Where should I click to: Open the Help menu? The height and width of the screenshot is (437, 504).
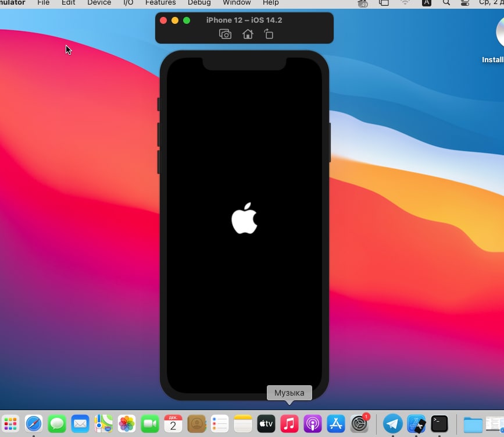coord(270,2)
